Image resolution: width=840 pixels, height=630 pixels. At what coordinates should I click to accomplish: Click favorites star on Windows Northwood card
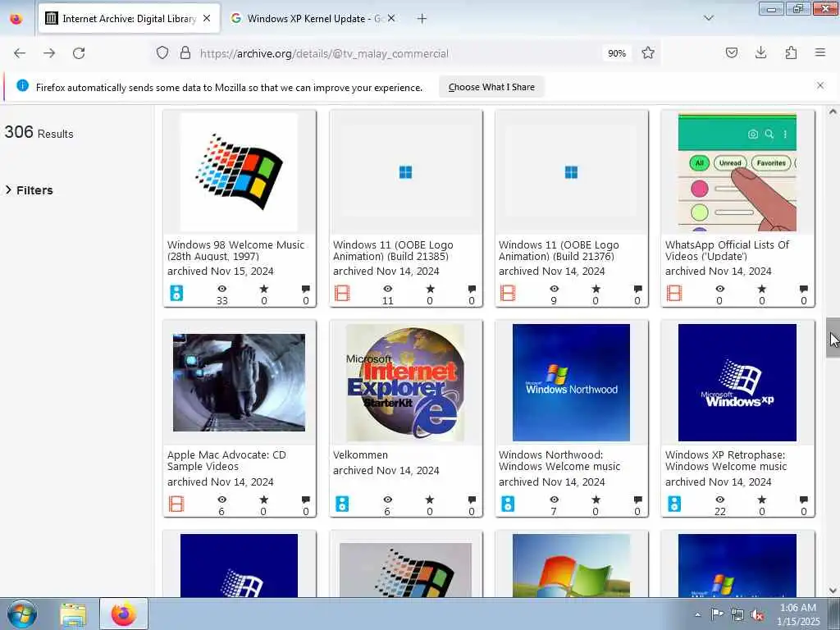pos(596,500)
